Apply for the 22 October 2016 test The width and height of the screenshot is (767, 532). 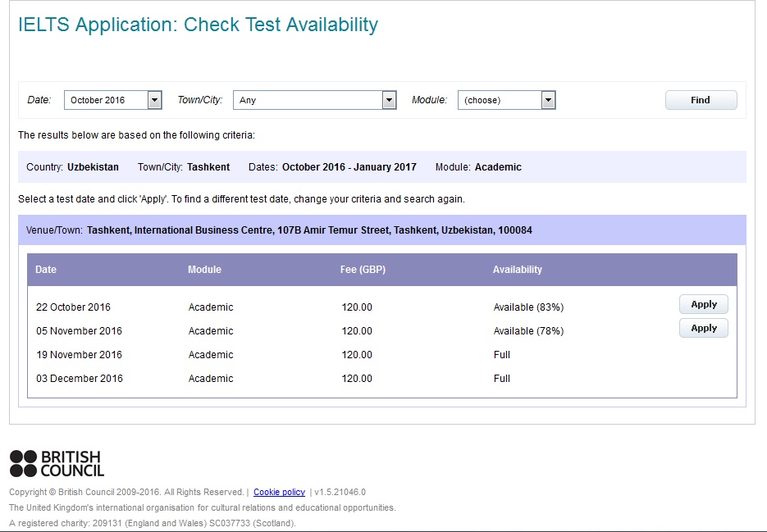(703, 304)
